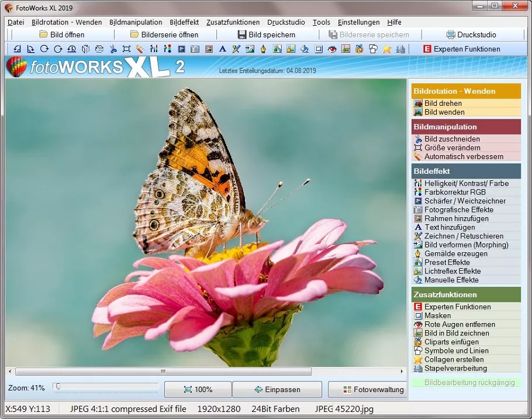Viewport: 532px width, 419px height.
Task: Open the Bildmanipulation menu
Action: point(136,22)
